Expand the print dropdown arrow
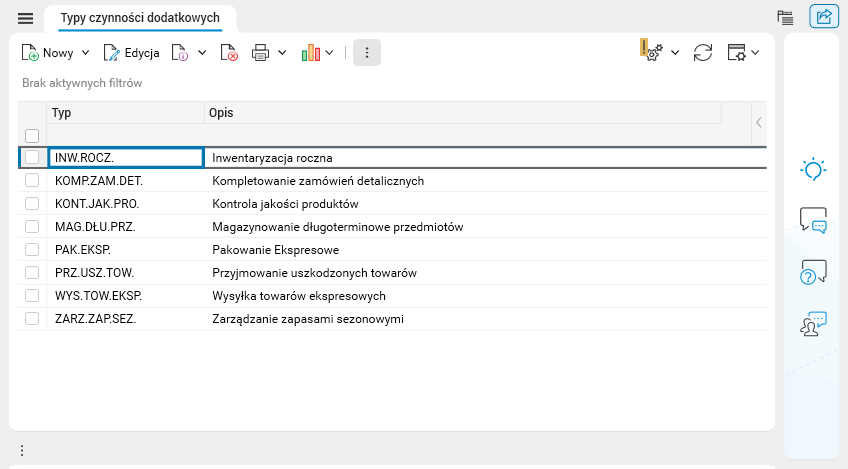Screen dimensions: 848x469 point(282,53)
